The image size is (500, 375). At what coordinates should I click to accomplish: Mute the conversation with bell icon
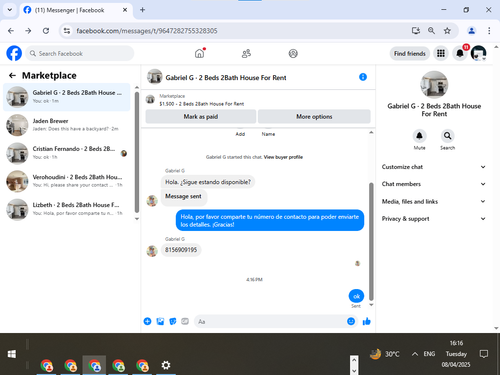pos(419,136)
